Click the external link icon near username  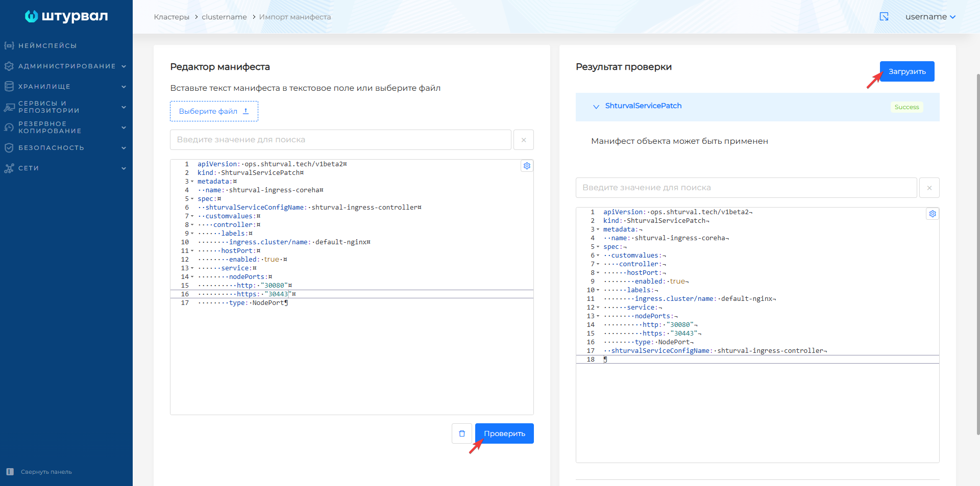click(x=884, y=17)
